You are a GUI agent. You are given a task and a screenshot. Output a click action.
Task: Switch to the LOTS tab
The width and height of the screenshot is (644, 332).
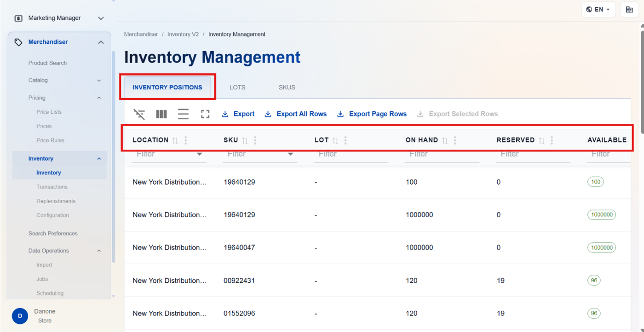237,87
